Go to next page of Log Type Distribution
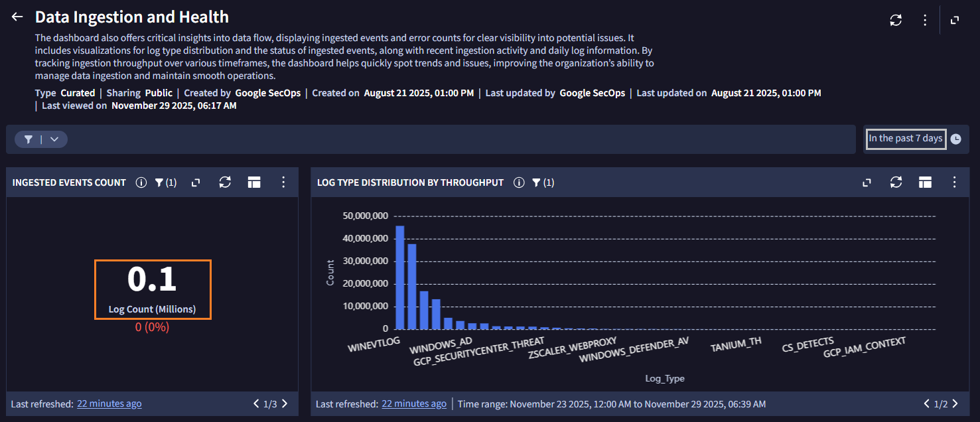 pyautogui.click(x=955, y=403)
